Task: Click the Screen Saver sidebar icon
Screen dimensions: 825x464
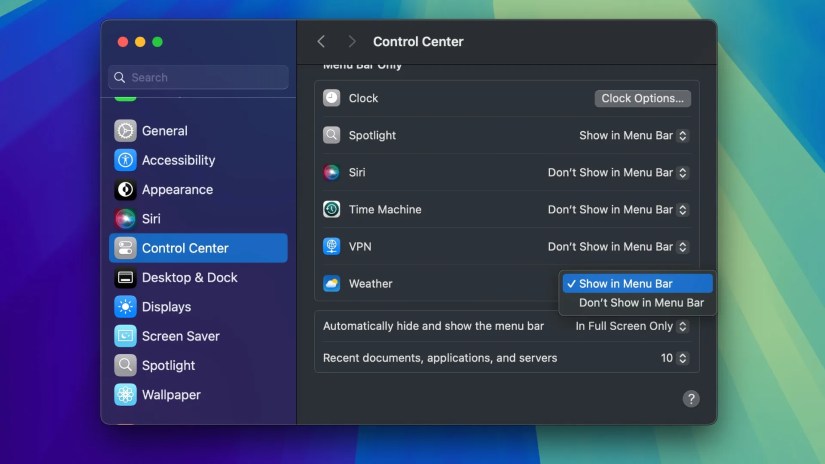Action: coord(125,336)
